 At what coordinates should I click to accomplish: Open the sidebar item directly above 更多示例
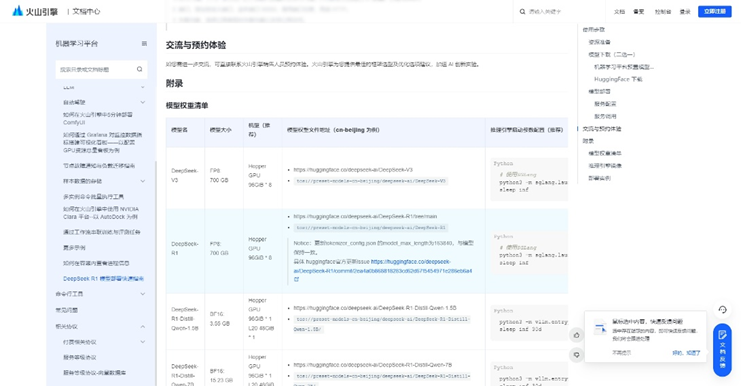pyautogui.click(x=102, y=232)
